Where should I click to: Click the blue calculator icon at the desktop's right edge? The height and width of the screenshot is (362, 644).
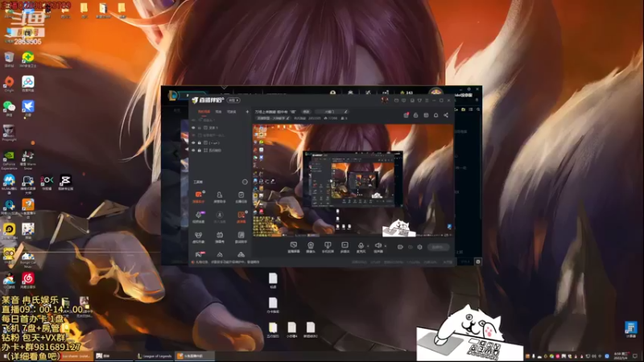point(631,329)
